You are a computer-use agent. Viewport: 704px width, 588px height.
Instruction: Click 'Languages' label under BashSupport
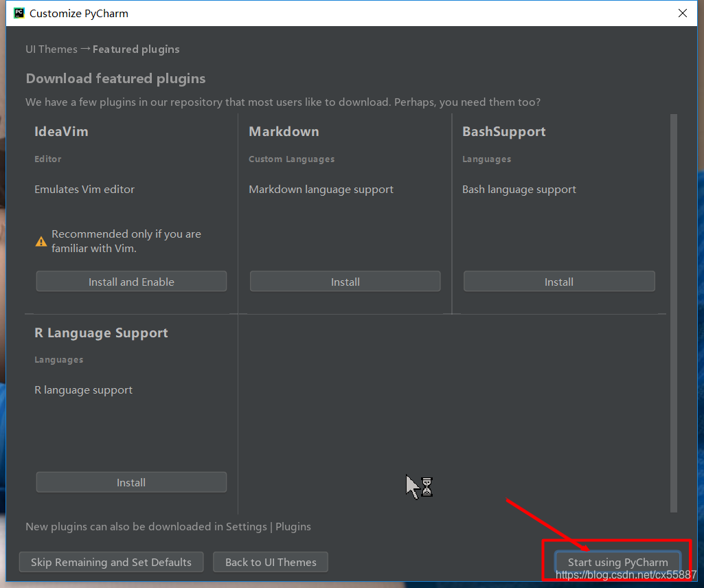487,159
